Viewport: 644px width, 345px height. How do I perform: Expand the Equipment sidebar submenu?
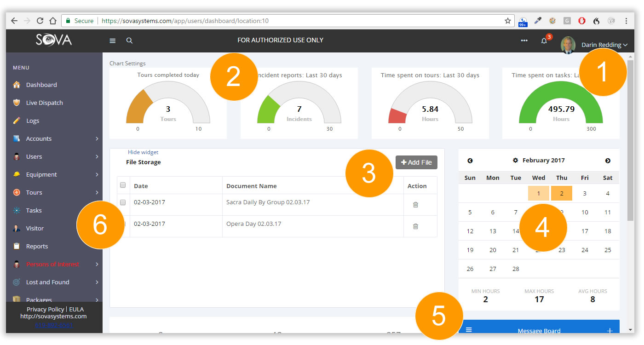[x=97, y=174]
